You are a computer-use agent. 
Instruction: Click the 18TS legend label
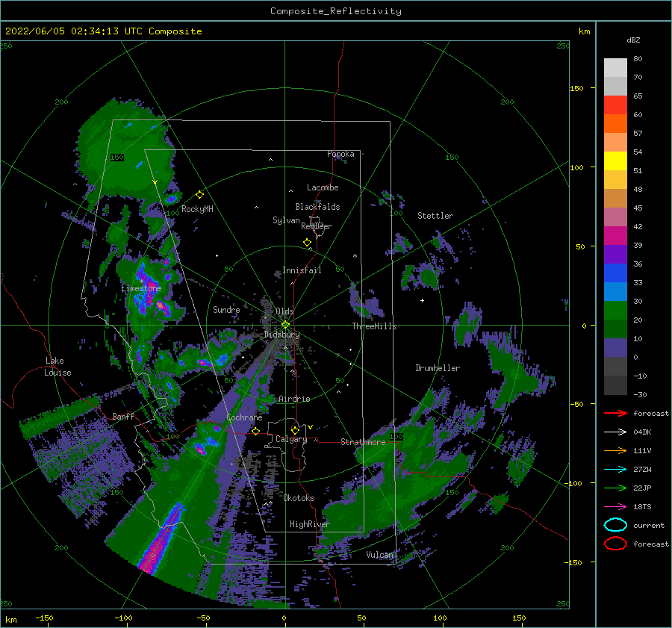pos(642,507)
